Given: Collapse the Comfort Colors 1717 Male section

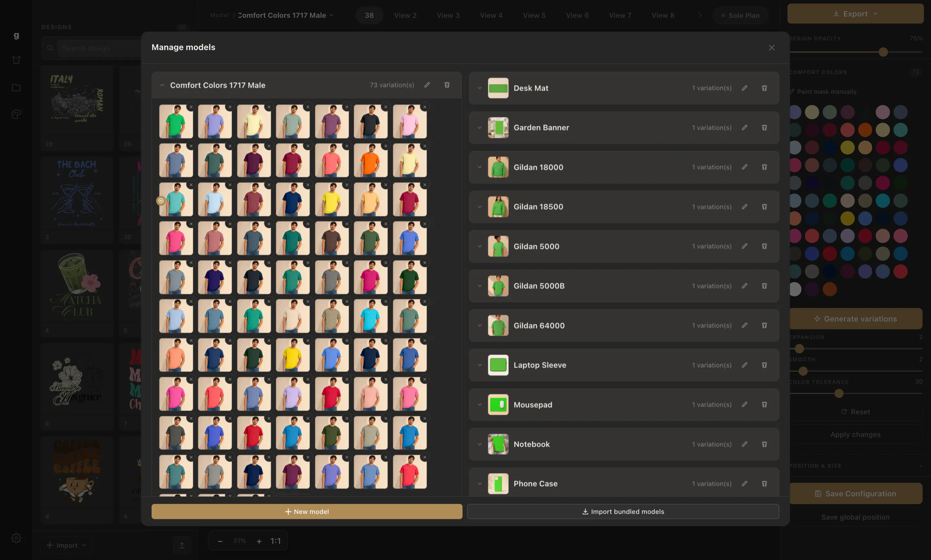Looking at the screenshot, I should tap(162, 85).
